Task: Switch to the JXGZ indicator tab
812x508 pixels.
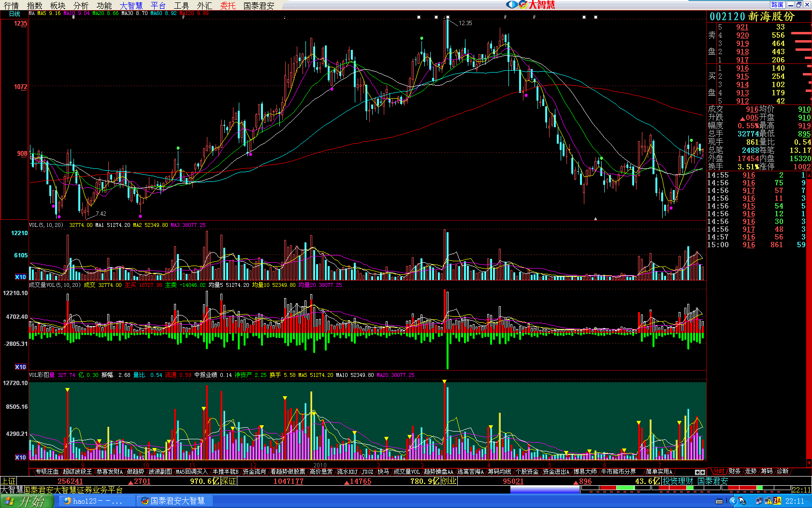Action: pos(368,472)
